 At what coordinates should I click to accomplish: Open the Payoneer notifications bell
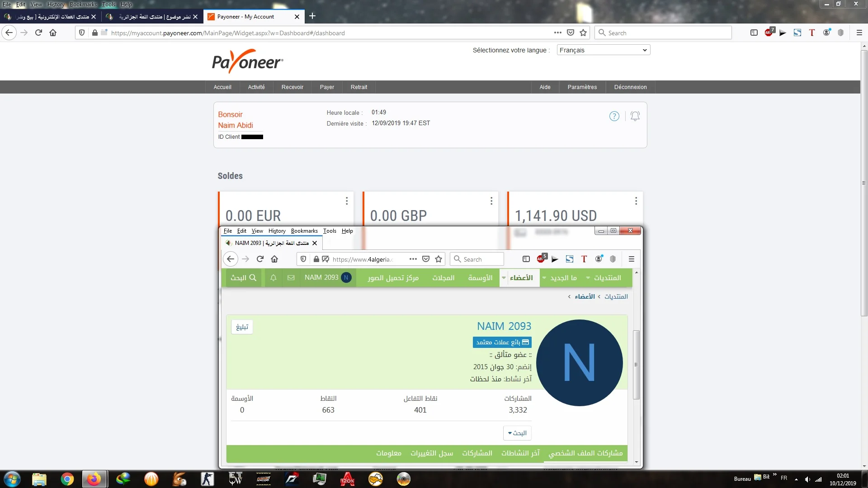(x=635, y=116)
